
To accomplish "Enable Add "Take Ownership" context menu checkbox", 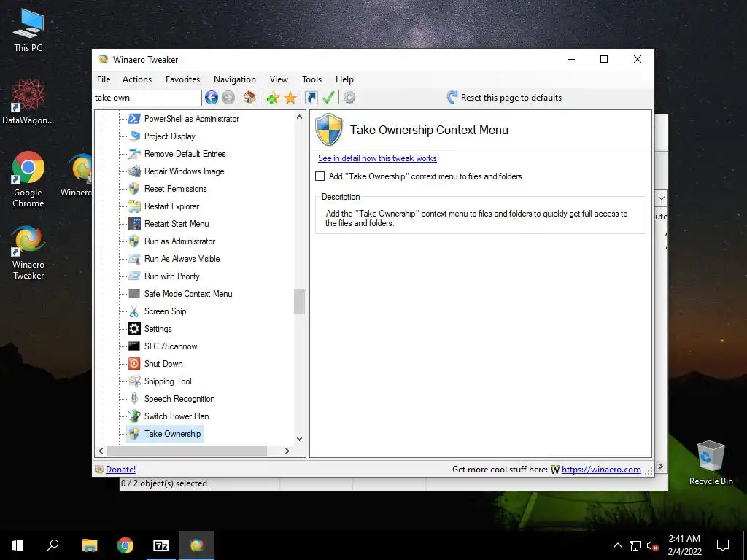I will (x=320, y=176).
